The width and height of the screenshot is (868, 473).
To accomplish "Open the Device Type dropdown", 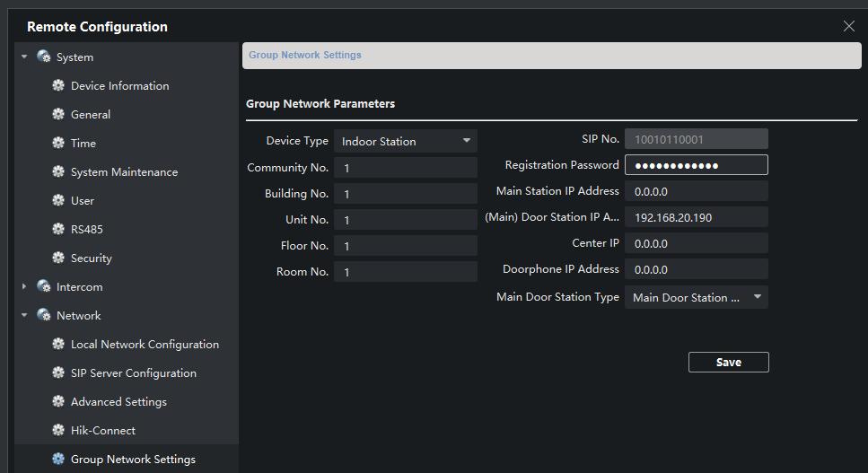I will point(405,141).
